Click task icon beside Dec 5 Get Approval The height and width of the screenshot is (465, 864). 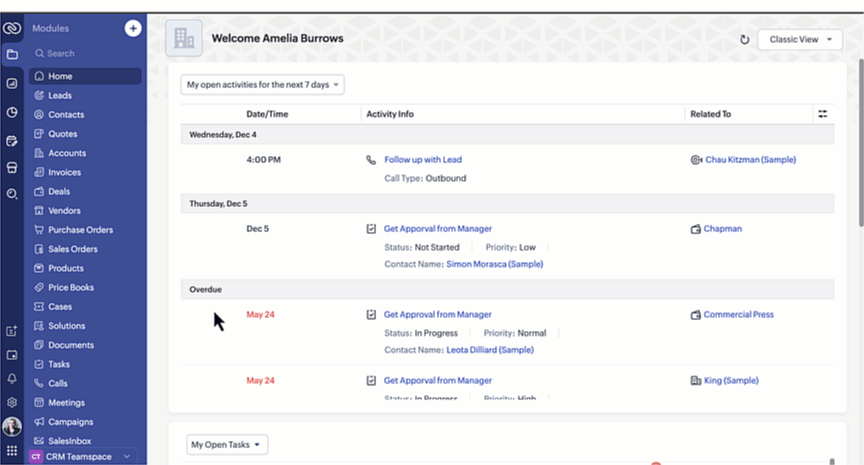371,229
